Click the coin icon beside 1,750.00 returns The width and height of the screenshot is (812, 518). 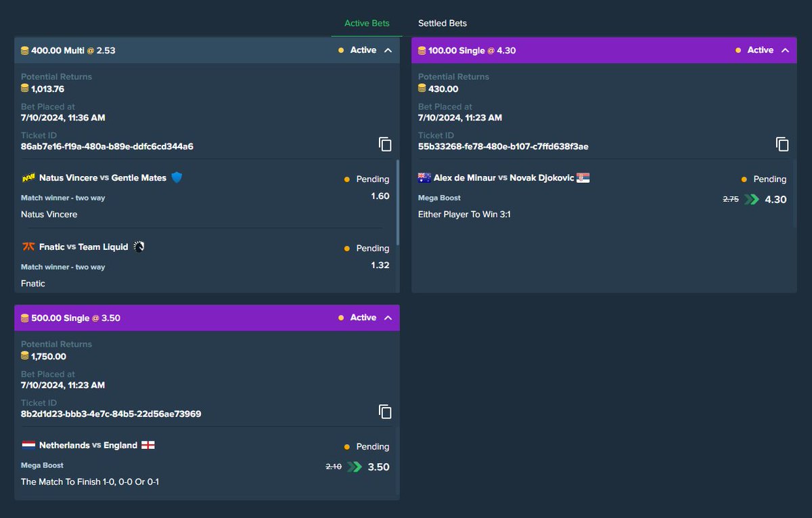pyautogui.click(x=25, y=356)
